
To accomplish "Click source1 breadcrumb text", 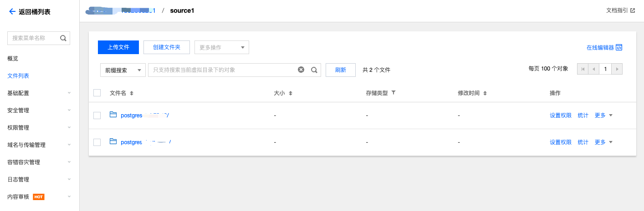I will point(182,10).
